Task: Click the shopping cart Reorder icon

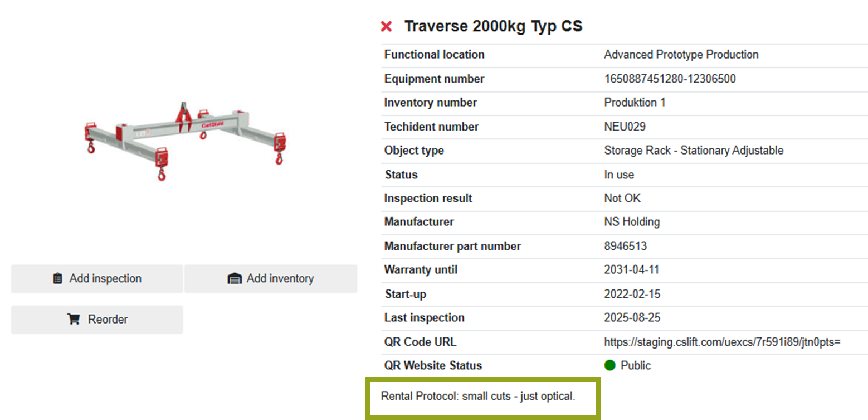Action: (x=73, y=320)
